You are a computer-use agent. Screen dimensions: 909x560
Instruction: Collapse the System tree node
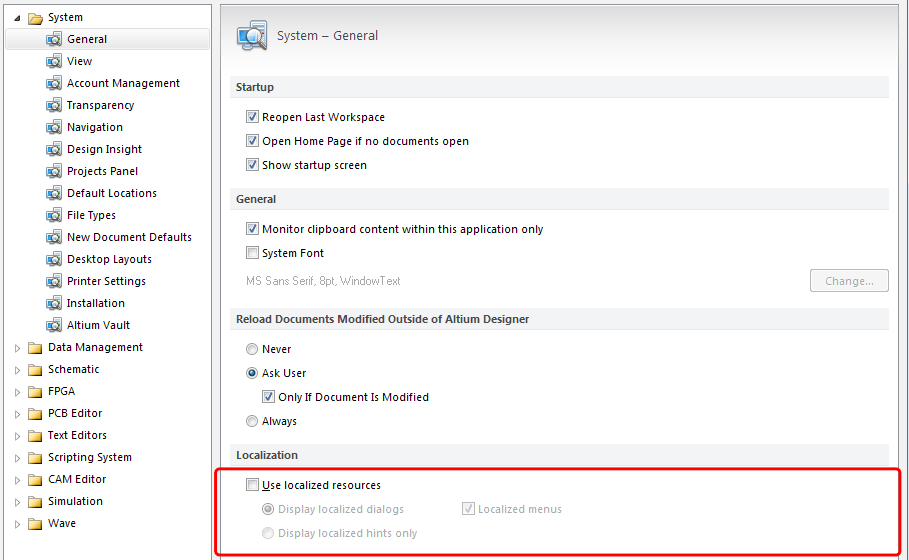point(17,17)
